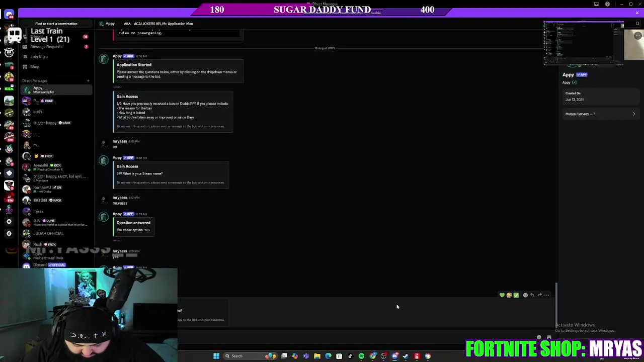Viewport: 644px width, 362px height.
Task: Click the search magnifier in Discord header
Action: pos(637,24)
